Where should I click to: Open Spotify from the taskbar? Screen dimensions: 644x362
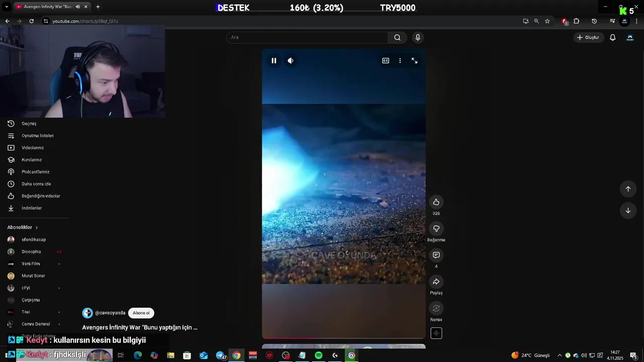pyautogui.click(x=318, y=355)
